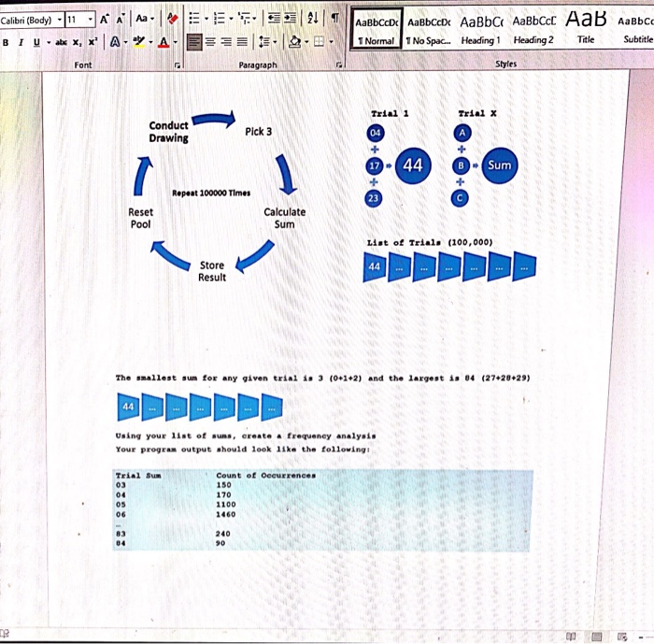Toggle Italic formatting
Screen dimensions: 654x644
[x=21, y=42]
